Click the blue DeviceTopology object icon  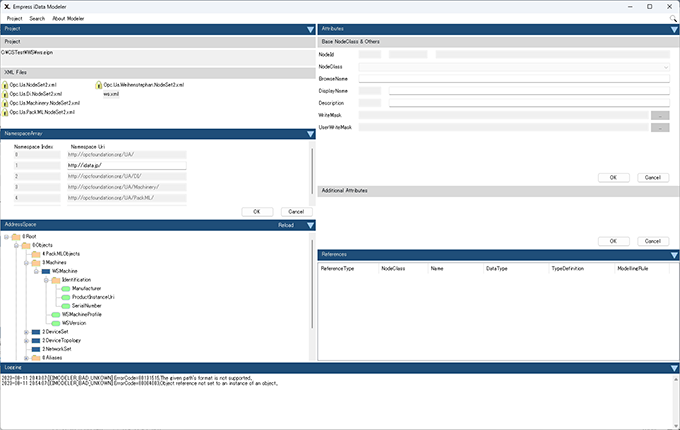coord(36,341)
